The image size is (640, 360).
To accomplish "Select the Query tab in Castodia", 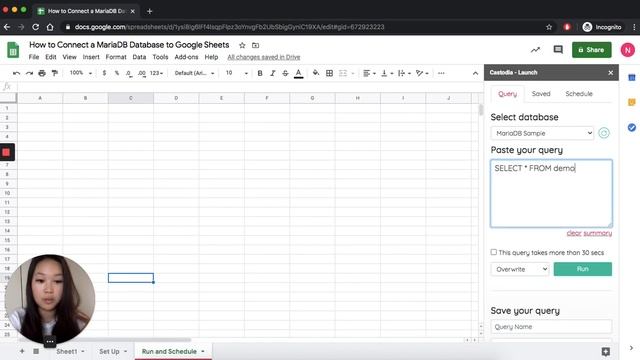I will click(507, 93).
